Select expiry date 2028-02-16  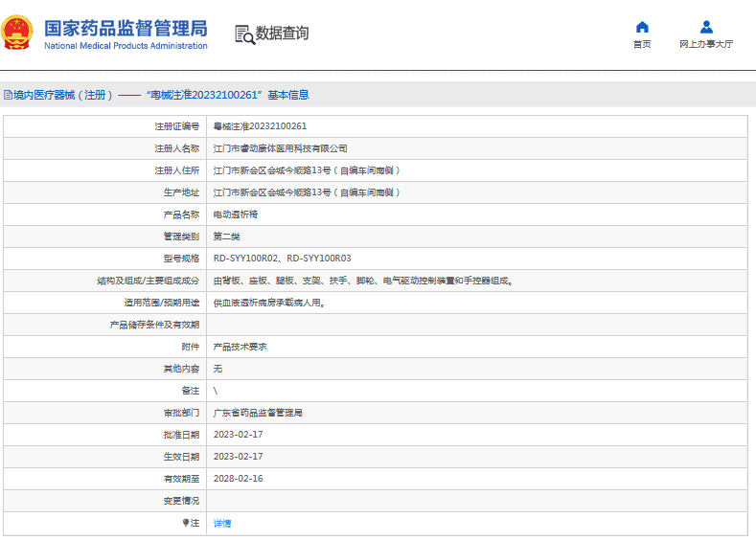(239, 479)
